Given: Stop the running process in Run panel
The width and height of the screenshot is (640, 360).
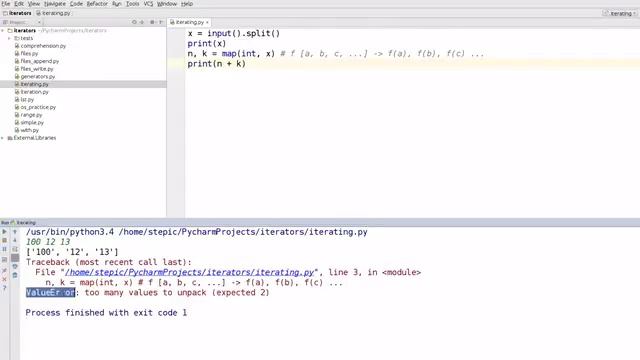Looking at the screenshot, I should 4,240.
